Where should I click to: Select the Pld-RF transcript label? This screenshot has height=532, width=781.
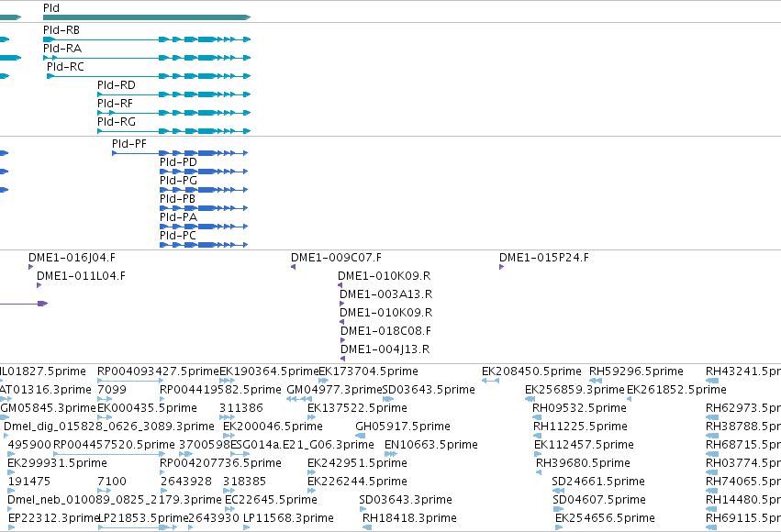[115, 104]
